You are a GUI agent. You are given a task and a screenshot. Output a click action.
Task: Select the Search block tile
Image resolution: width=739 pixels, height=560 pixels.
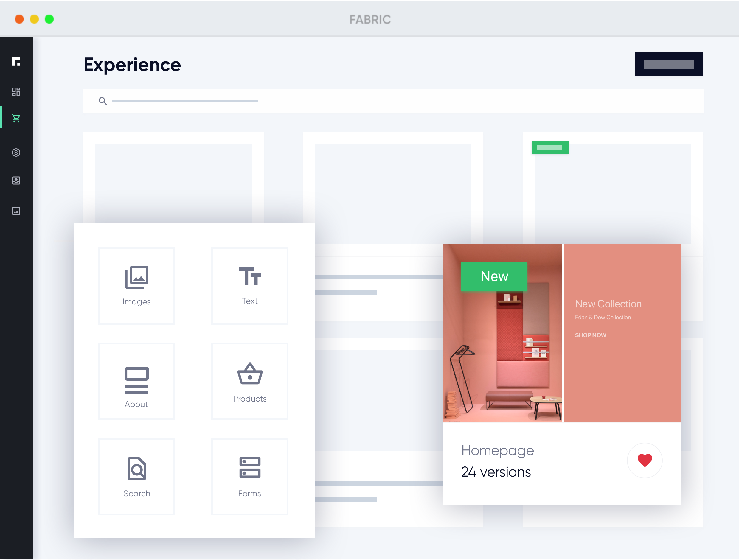click(136, 477)
